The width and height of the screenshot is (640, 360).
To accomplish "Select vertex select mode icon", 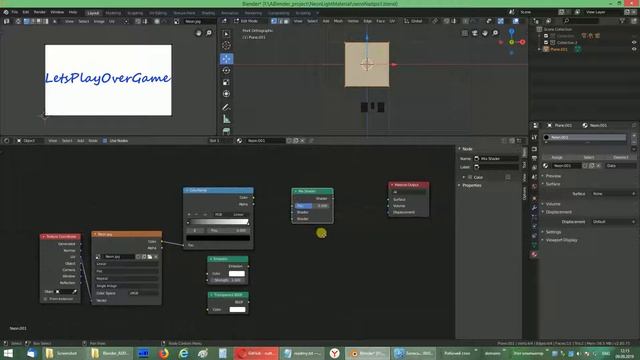I will point(274,21).
